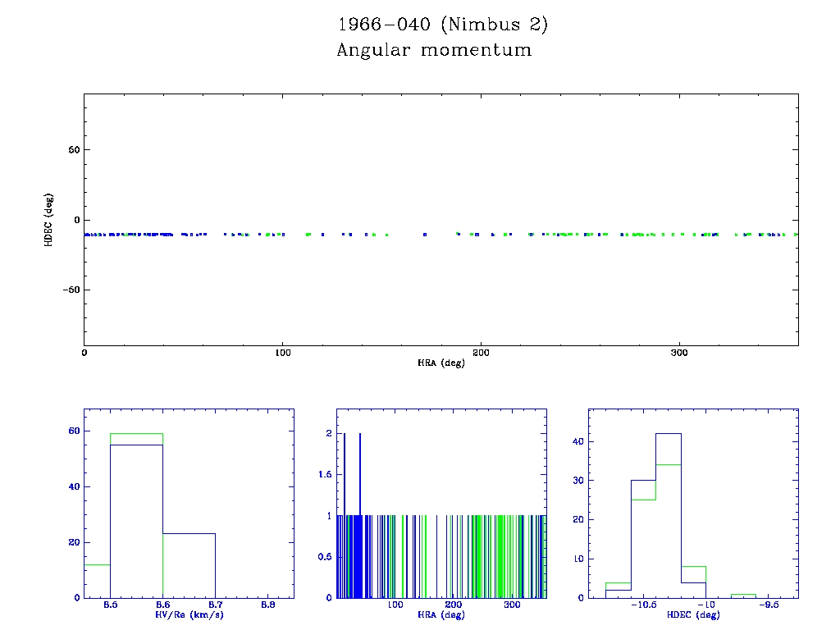Click the "40" tick label on the HDEC histogram
This screenshot has height=630, width=840.
click(x=577, y=441)
